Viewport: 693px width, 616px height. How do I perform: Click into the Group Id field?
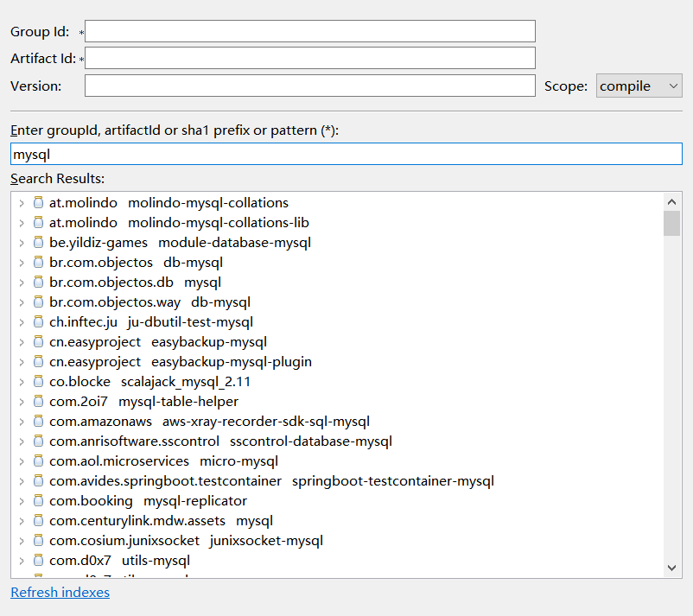click(x=309, y=31)
